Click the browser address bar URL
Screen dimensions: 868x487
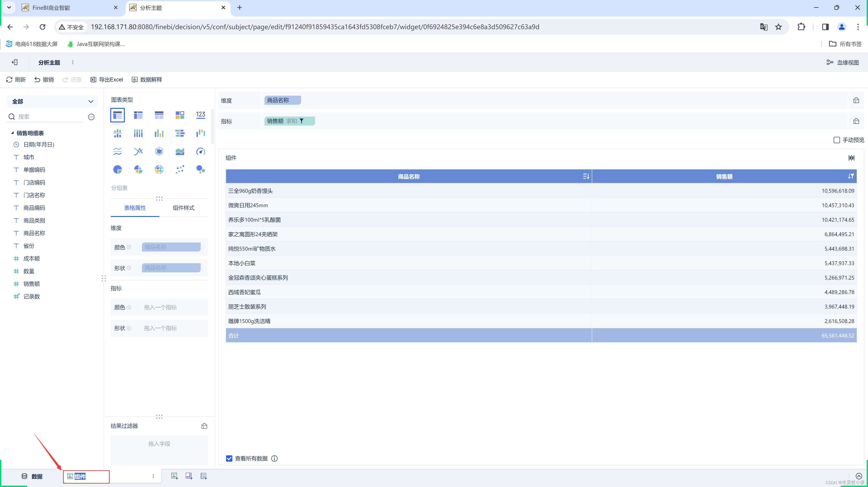click(x=315, y=27)
